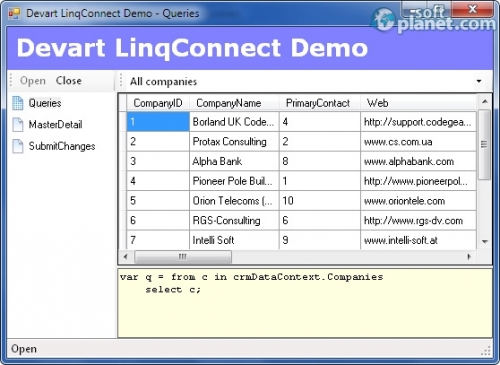Click inside the LINQ query code box
The width and height of the screenshot is (500, 365).
tap(305, 303)
